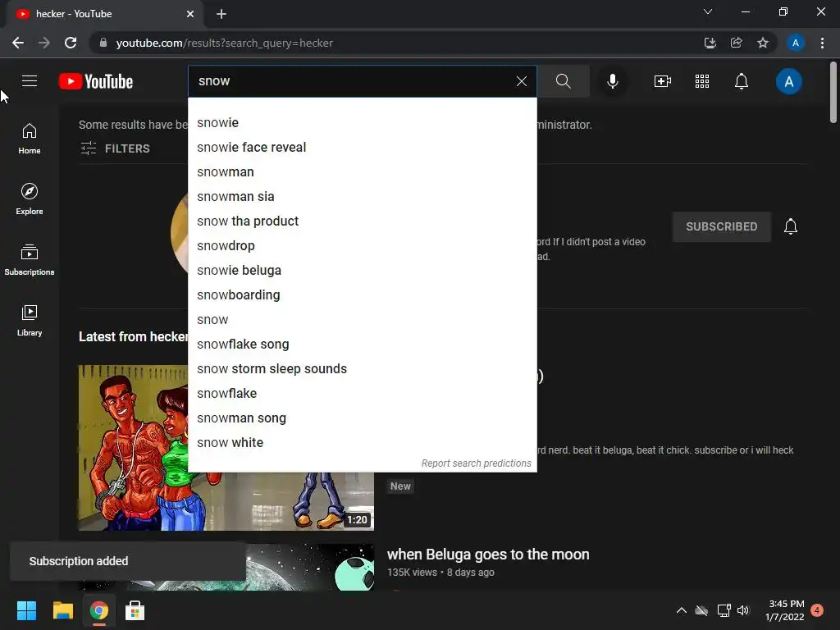
Task: Click the YouTube logo
Action: pos(96,81)
